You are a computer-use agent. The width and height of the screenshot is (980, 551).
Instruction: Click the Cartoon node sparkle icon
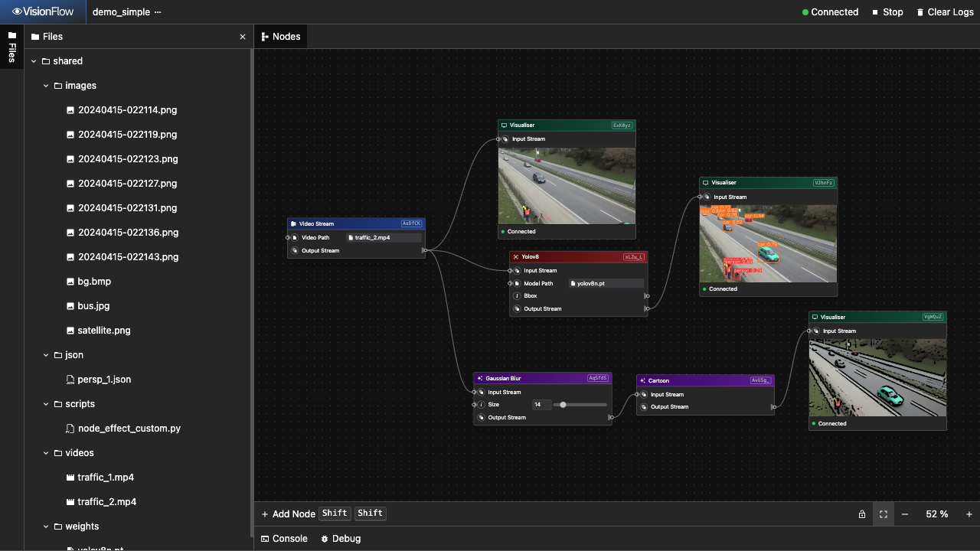tap(642, 380)
